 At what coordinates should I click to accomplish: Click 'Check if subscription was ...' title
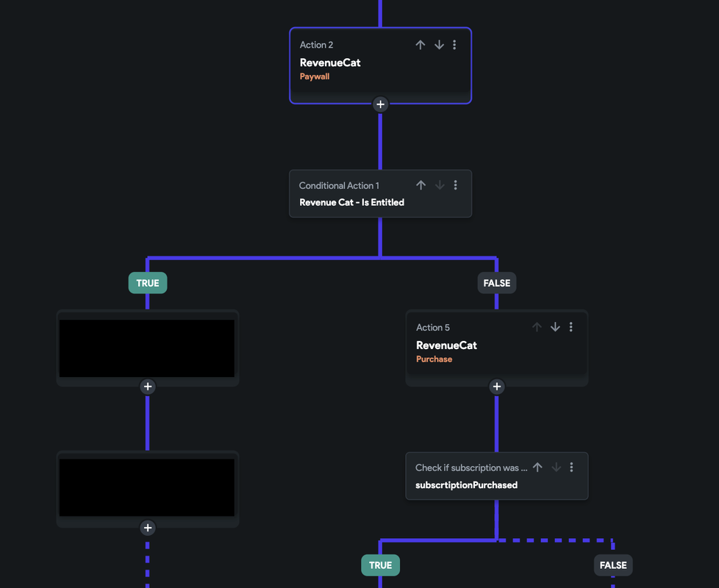click(471, 467)
